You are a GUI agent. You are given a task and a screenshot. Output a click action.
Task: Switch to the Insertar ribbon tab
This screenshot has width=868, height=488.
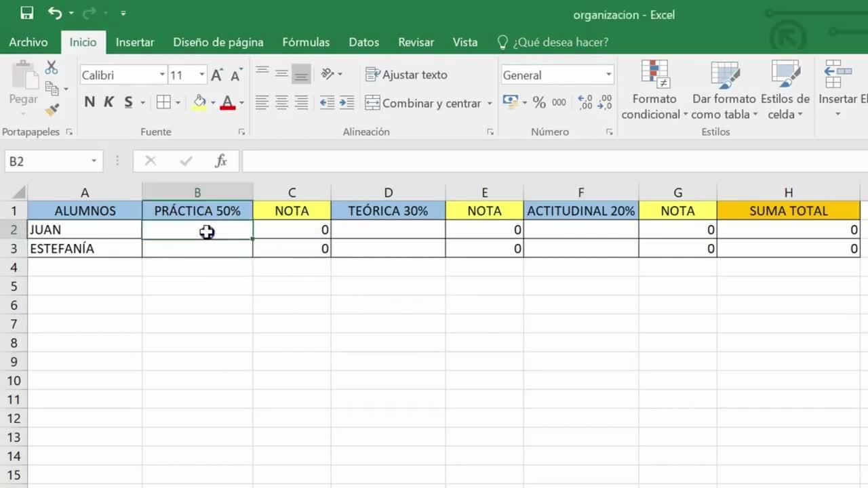(135, 42)
